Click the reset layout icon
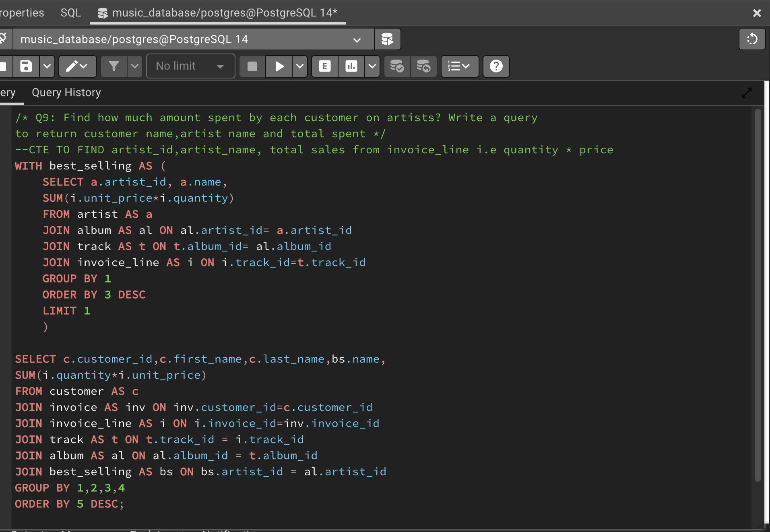Screen dimensions: 770x532 (752, 39)
